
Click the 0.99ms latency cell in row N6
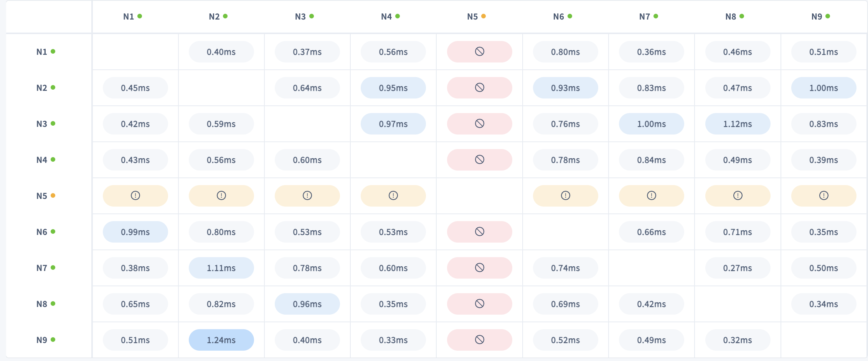(135, 232)
